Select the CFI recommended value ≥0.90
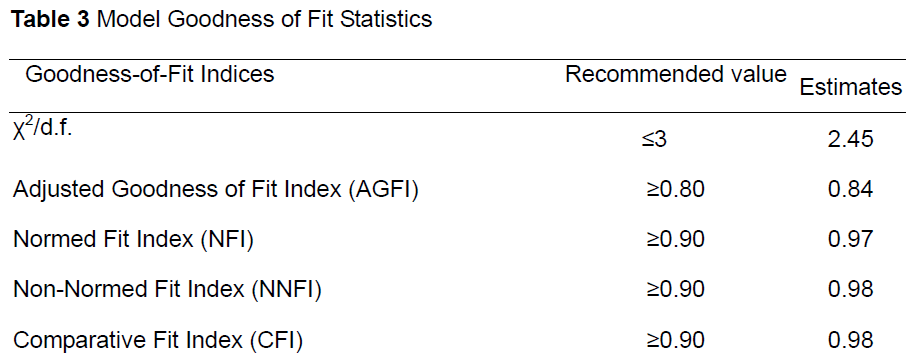The image size is (911, 361). pos(676,341)
